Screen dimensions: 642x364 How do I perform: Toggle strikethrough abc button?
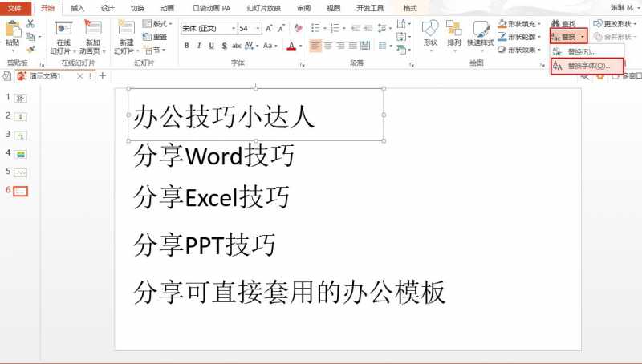(237, 46)
